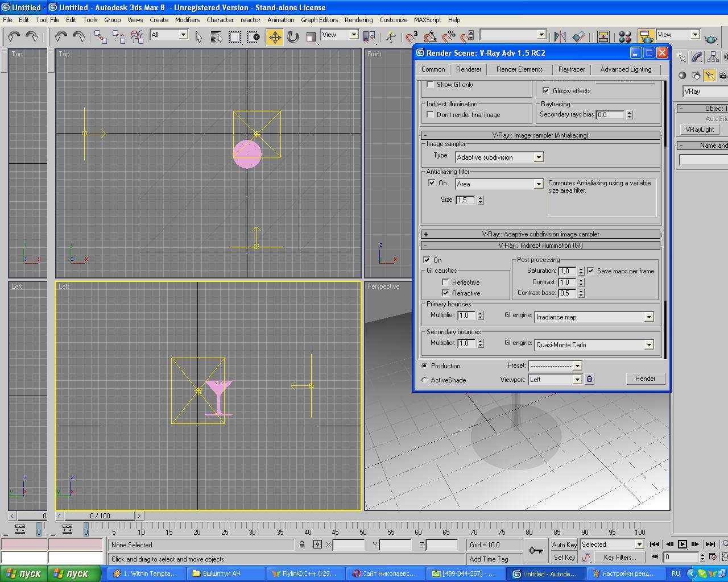Select the Geometry category sphere icon

(682, 75)
